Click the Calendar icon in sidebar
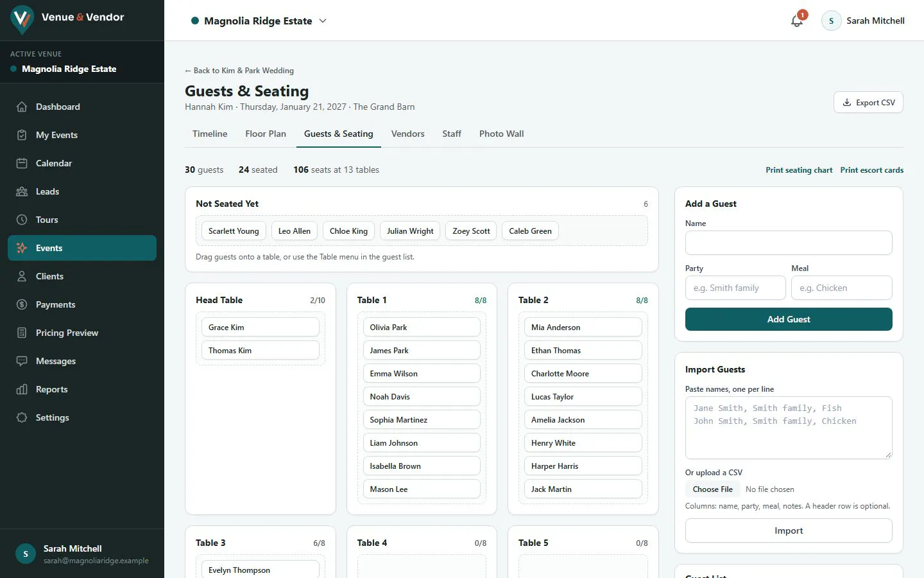Viewport: 924px width, 578px height. 22,163
